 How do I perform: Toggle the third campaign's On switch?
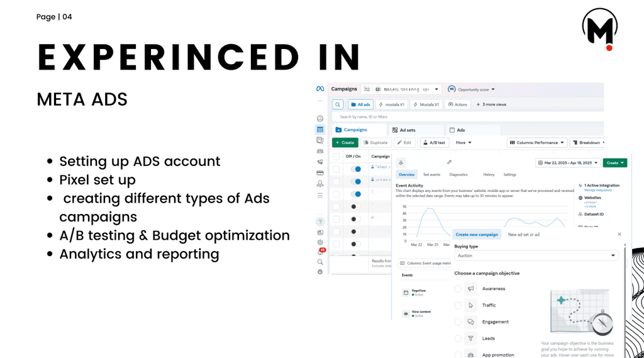356,194
